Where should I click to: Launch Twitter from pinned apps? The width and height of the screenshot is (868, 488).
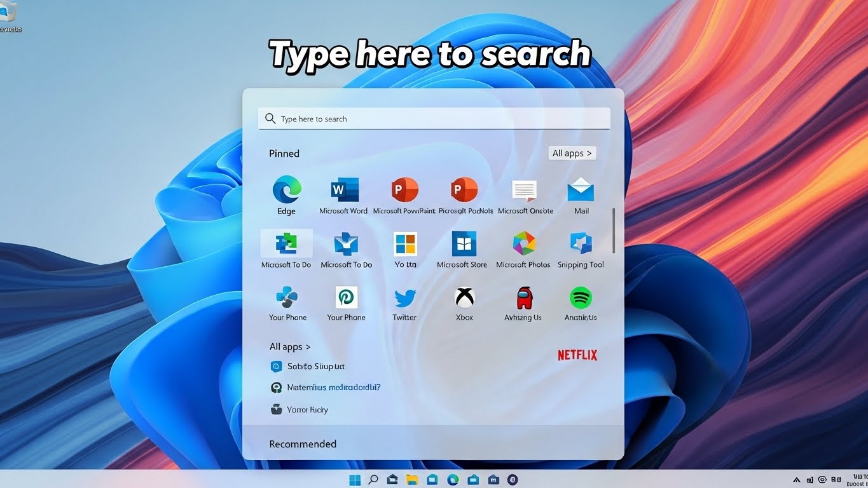pyautogui.click(x=404, y=303)
